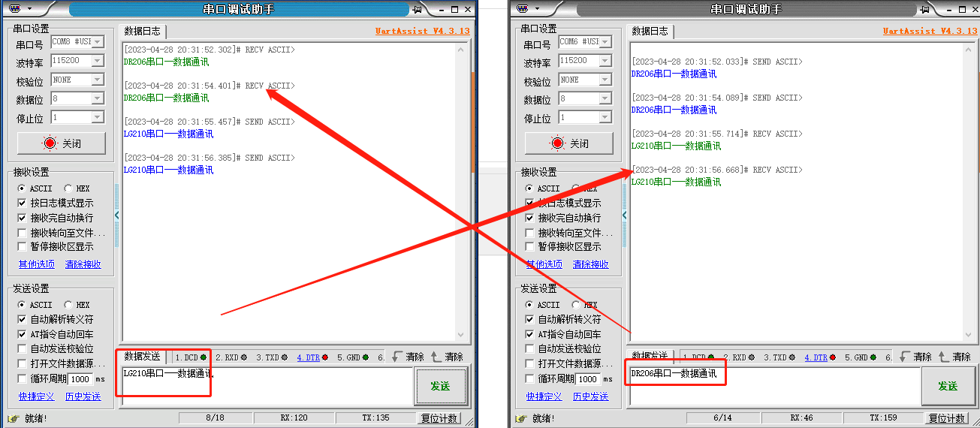Select HEX radio under 发送设置 in COM6 window

pos(577,306)
